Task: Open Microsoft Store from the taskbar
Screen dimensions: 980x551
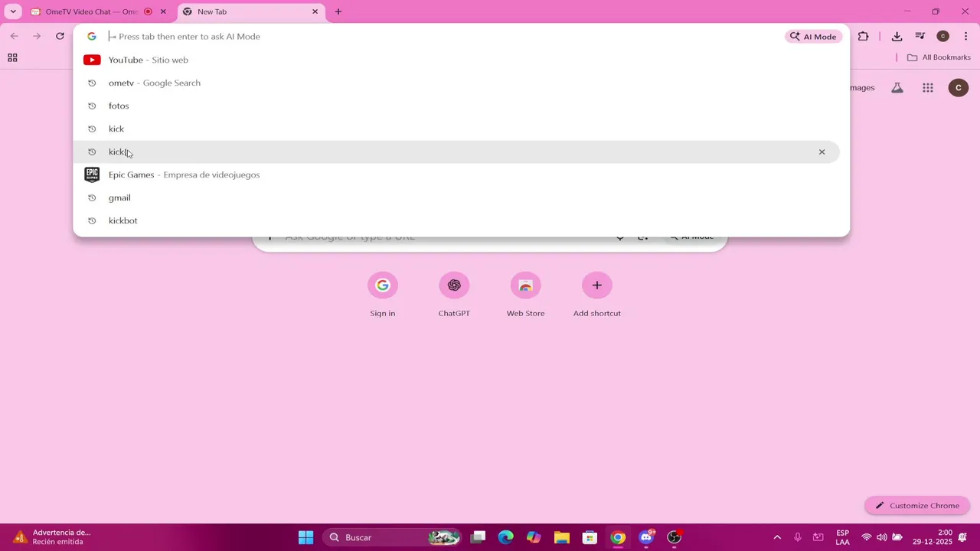Action: (590, 537)
